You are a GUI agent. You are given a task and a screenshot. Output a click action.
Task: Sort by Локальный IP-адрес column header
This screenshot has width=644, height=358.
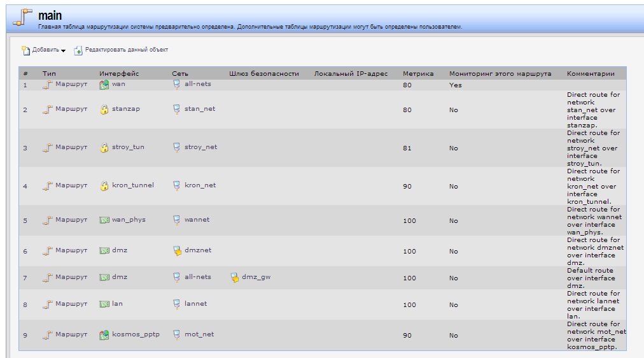(351, 73)
